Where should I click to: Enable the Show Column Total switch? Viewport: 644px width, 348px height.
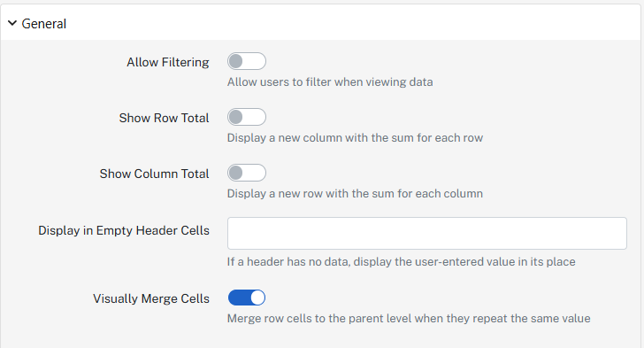pyautogui.click(x=247, y=173)
